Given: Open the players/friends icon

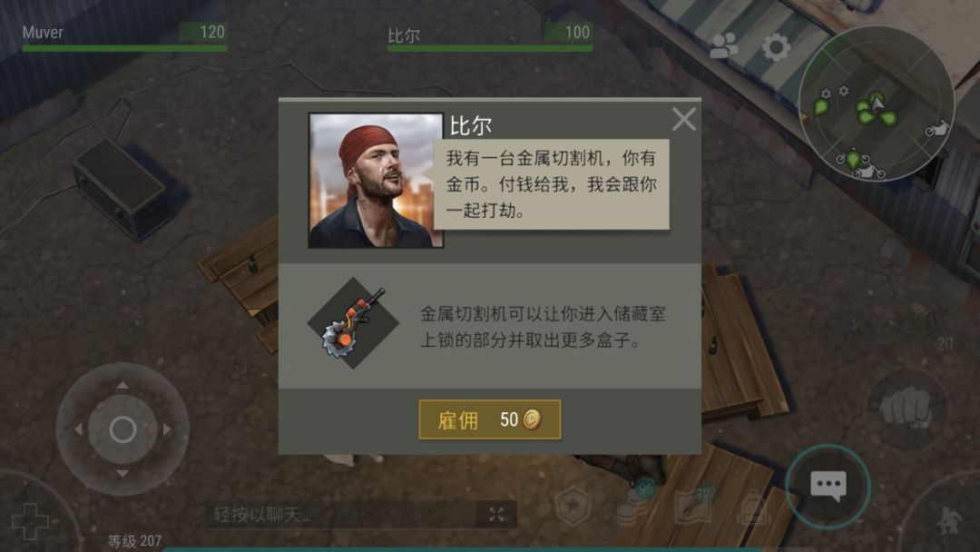Looking at the screenshot, I should pos(724,45).
